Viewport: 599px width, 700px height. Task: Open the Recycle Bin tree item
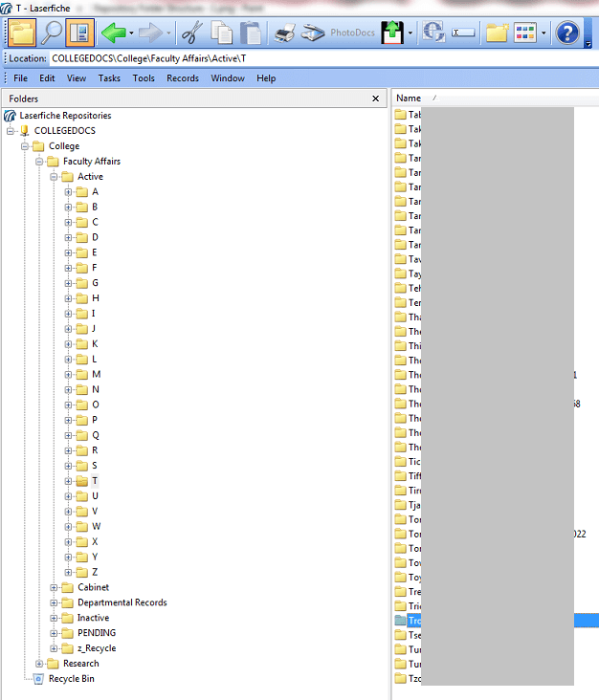[72, 679]
